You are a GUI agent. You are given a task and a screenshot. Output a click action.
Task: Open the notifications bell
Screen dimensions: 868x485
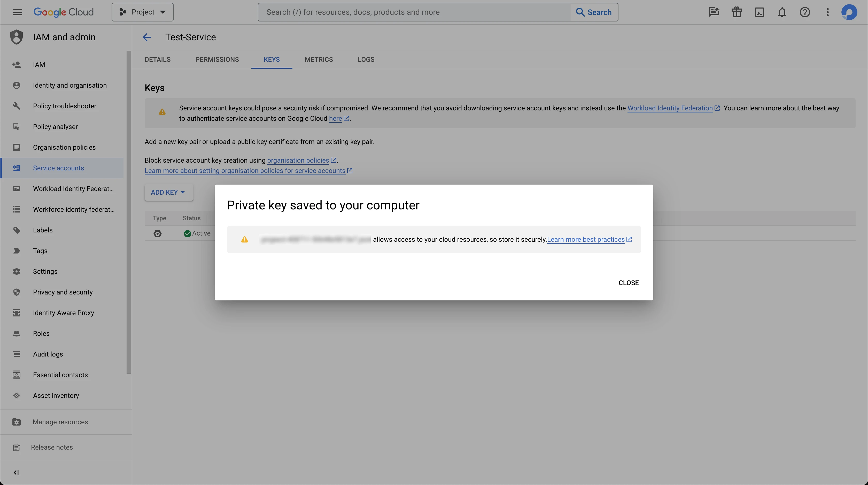[x=782, y=12]
